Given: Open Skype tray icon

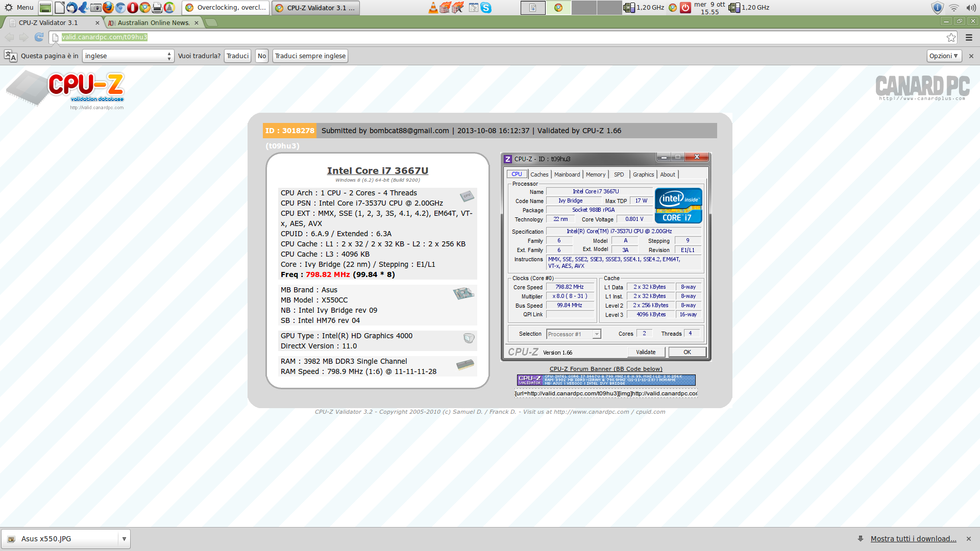Looking at the screenshot, I should [486, 8].
